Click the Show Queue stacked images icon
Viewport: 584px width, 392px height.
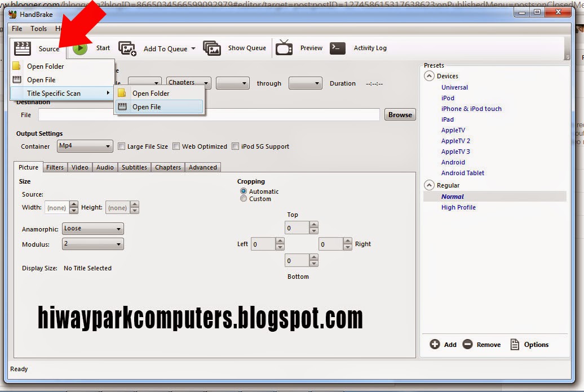pyautogui.click(x=212, y=48)
